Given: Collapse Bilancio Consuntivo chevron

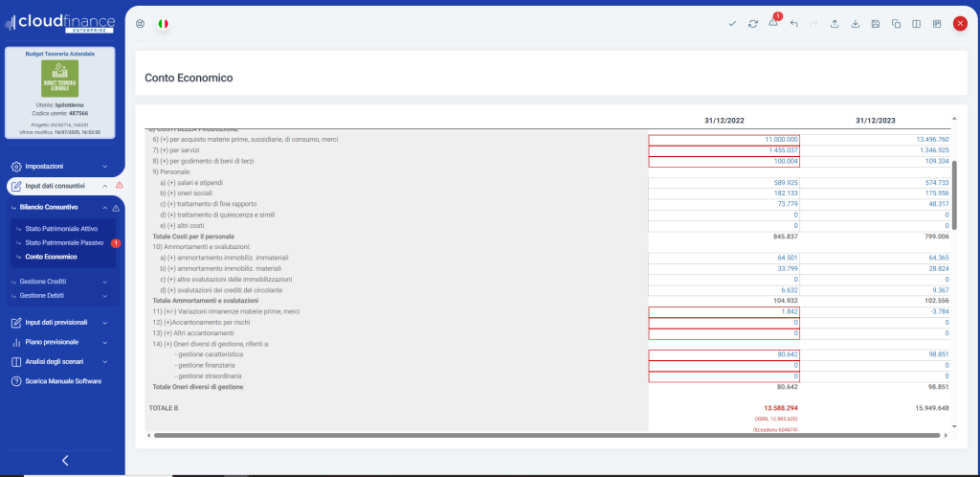Looking at the screenshot, I should 105,208.
